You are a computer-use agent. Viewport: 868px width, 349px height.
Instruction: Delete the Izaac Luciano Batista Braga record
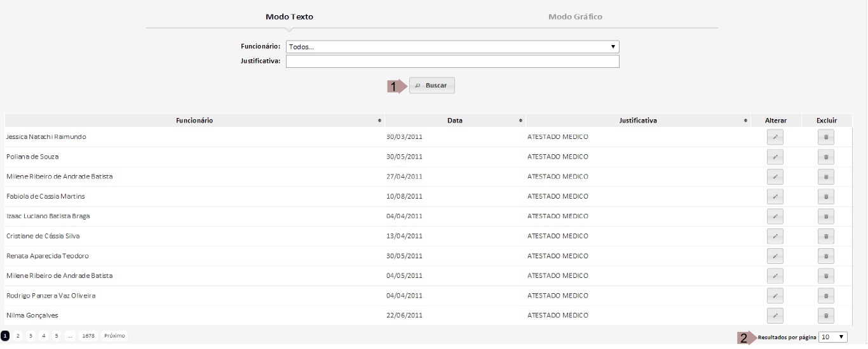[x=825, y=216]
